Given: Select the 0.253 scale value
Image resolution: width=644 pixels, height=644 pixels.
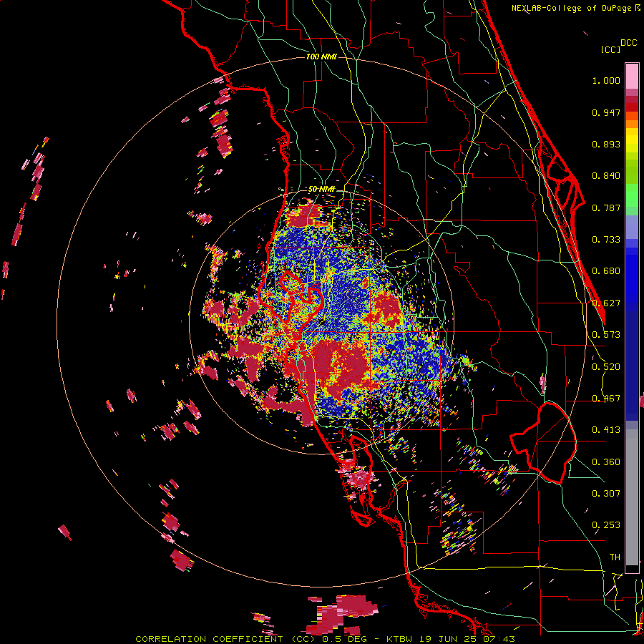Looking at the screenshot, I should pos(606,525).
